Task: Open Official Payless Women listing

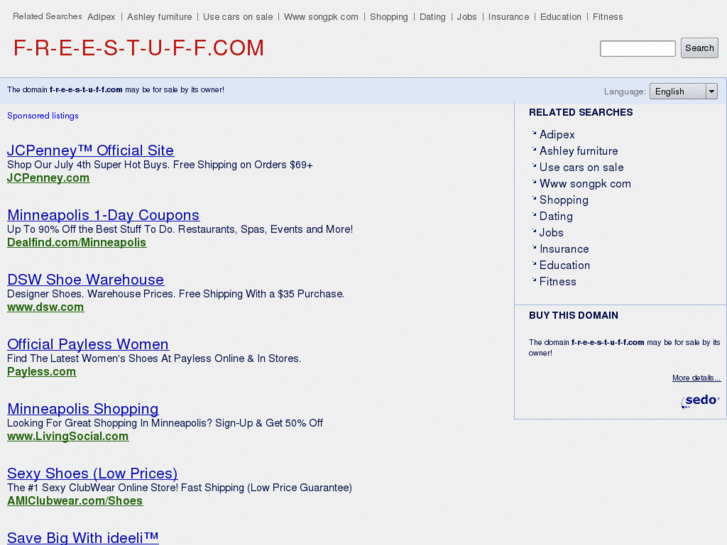Action: pyautogui.click(x=88, y=344)
